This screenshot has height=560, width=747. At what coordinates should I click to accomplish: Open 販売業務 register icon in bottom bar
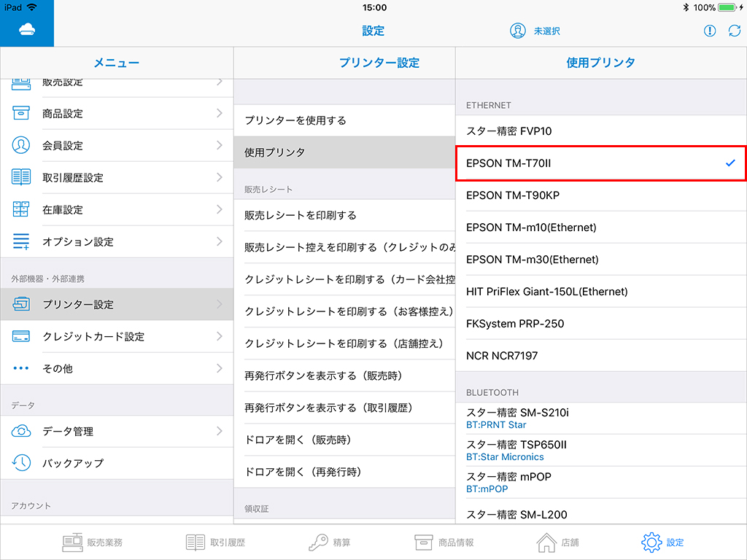point(72,542)
